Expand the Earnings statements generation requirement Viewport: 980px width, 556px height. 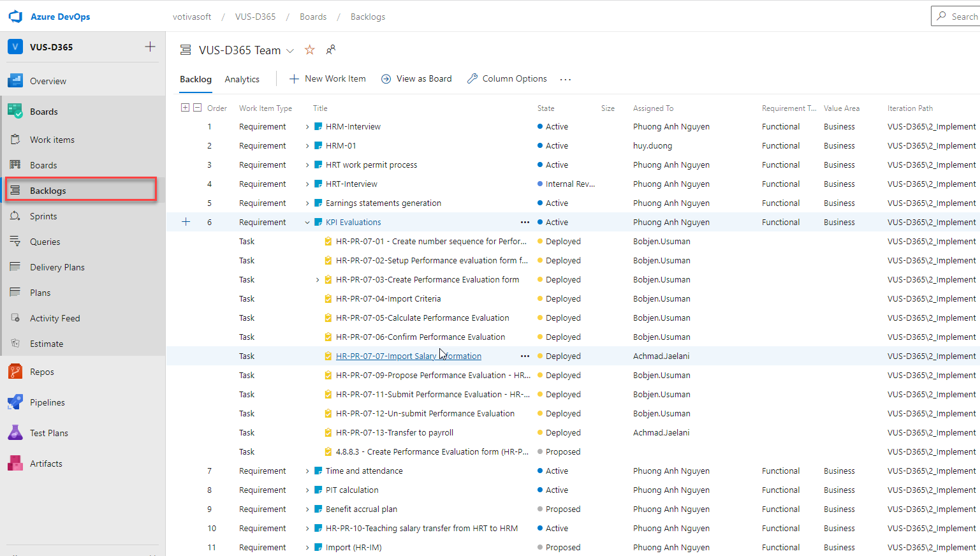(307, 203)
